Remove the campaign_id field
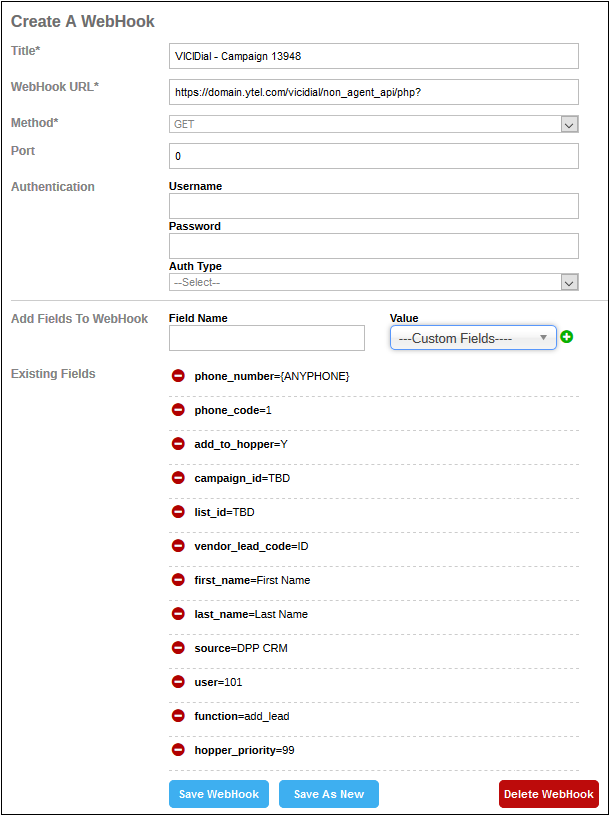The width and height of the screenshot is (609, 815). coord(178,478)
